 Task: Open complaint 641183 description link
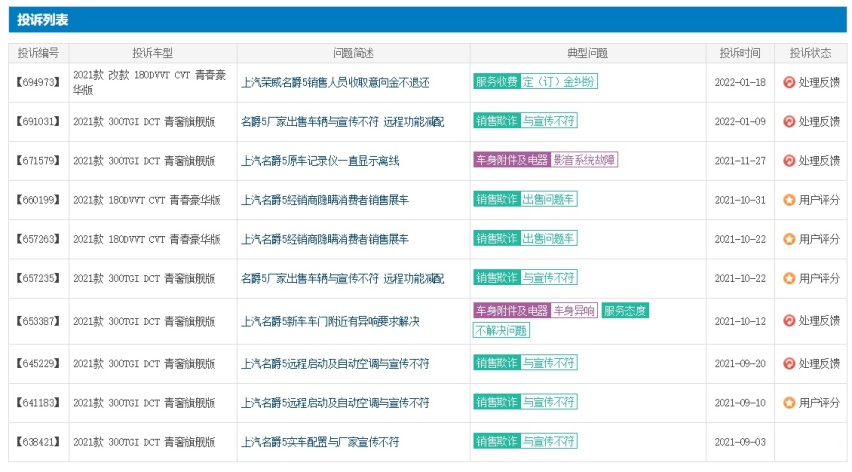coord(335,402)
